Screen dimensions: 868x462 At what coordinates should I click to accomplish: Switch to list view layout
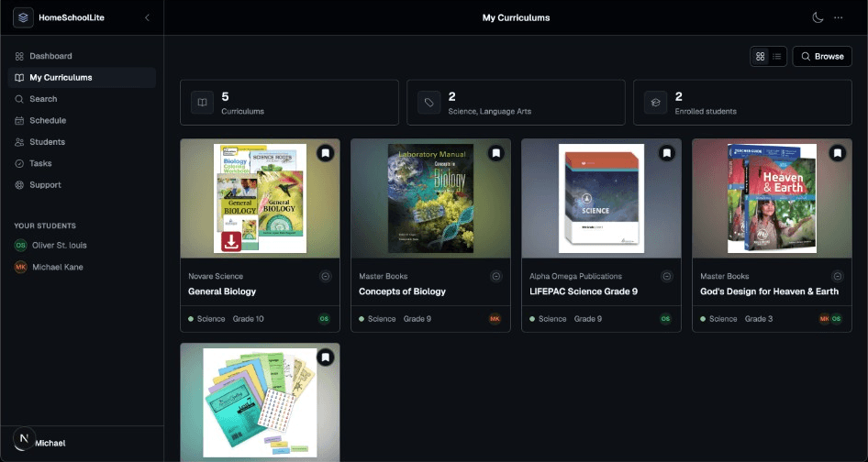pos(776,57)
